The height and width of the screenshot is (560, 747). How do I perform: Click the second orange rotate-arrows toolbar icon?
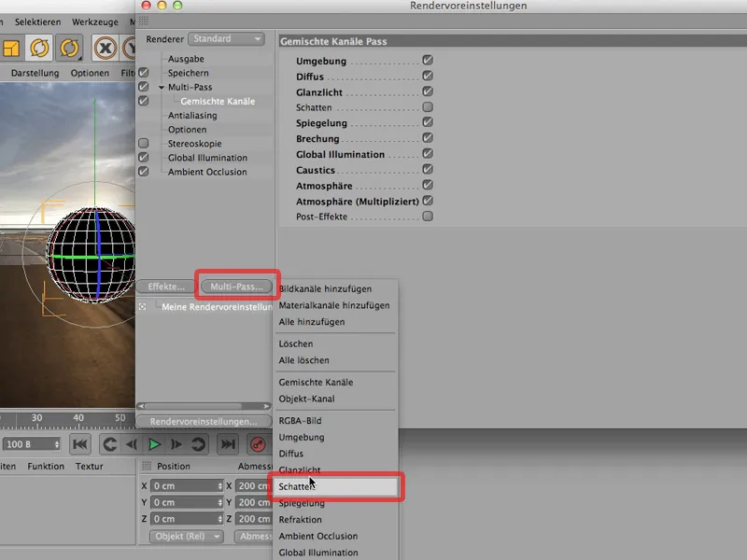coord(69,48)
